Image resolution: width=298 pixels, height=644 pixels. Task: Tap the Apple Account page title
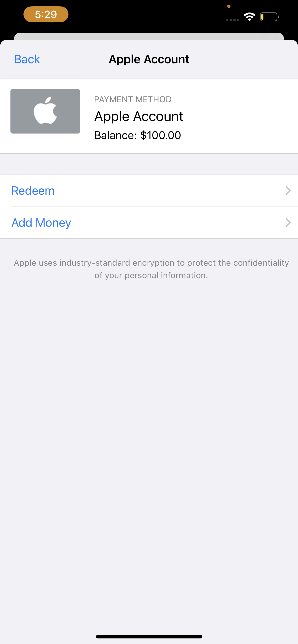pos(149,59)
